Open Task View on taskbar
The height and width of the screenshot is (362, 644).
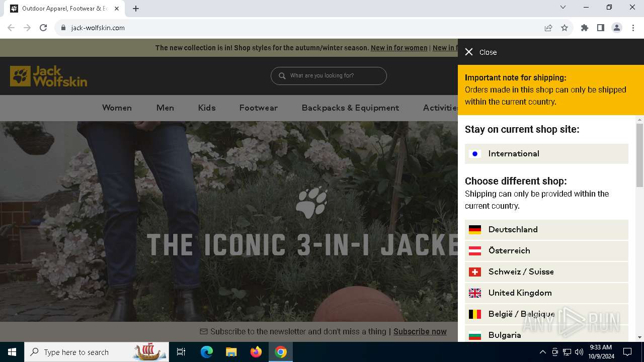(x=181, y=352)
